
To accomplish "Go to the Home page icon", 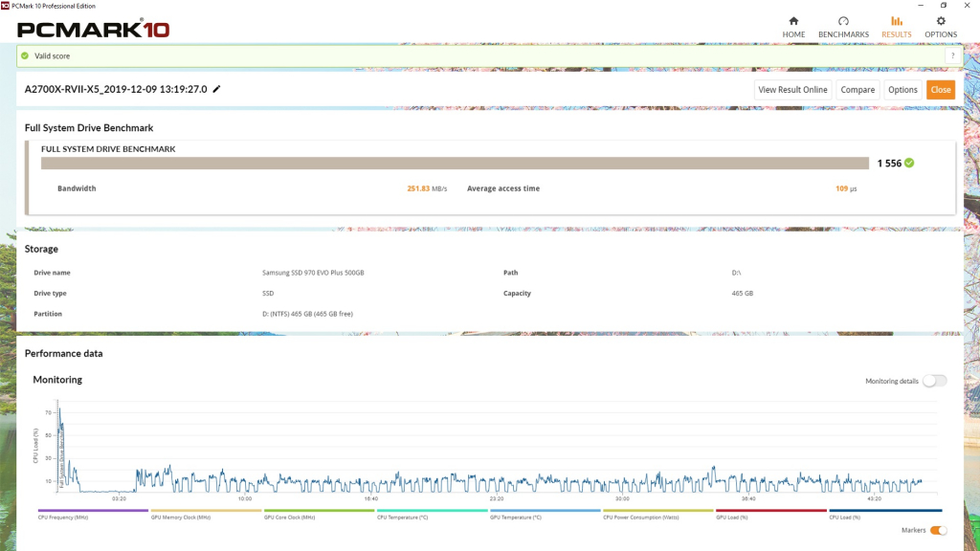I will (793, 21).
